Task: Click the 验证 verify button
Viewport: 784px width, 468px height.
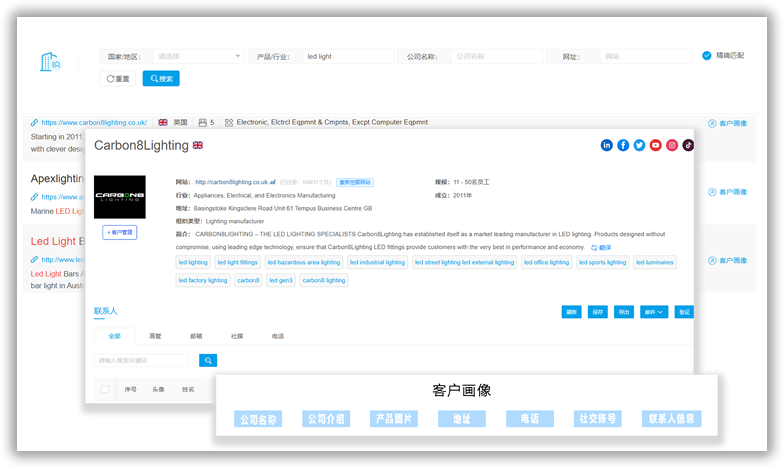Action: coord(684,312)
